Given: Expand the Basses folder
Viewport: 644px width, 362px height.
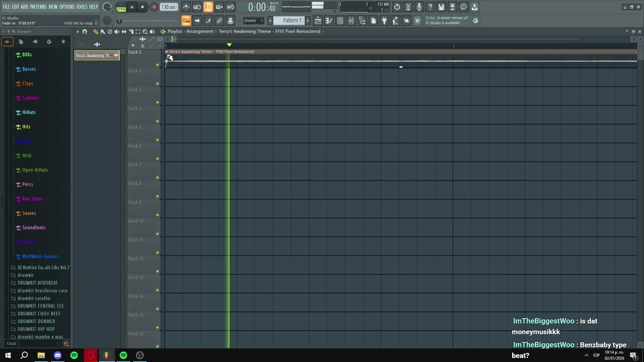Looking at the screenshot, I should 29,69.
